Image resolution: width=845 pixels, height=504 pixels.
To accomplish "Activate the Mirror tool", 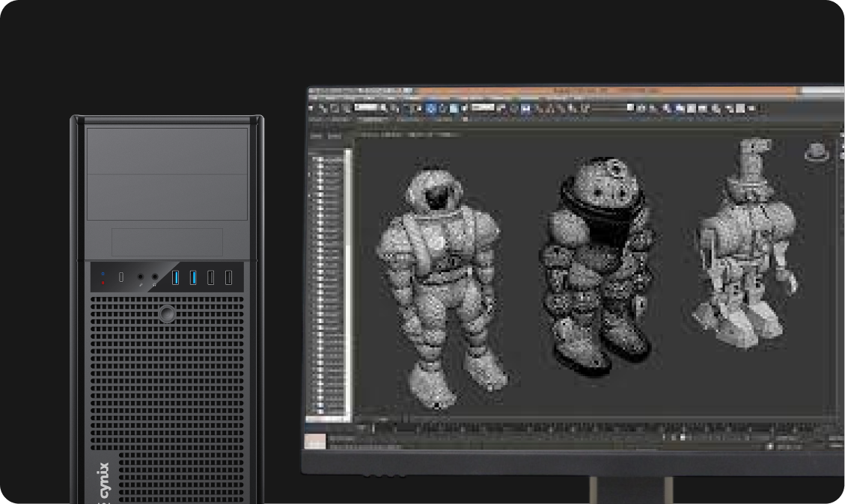I will click(x=629, y=108).
